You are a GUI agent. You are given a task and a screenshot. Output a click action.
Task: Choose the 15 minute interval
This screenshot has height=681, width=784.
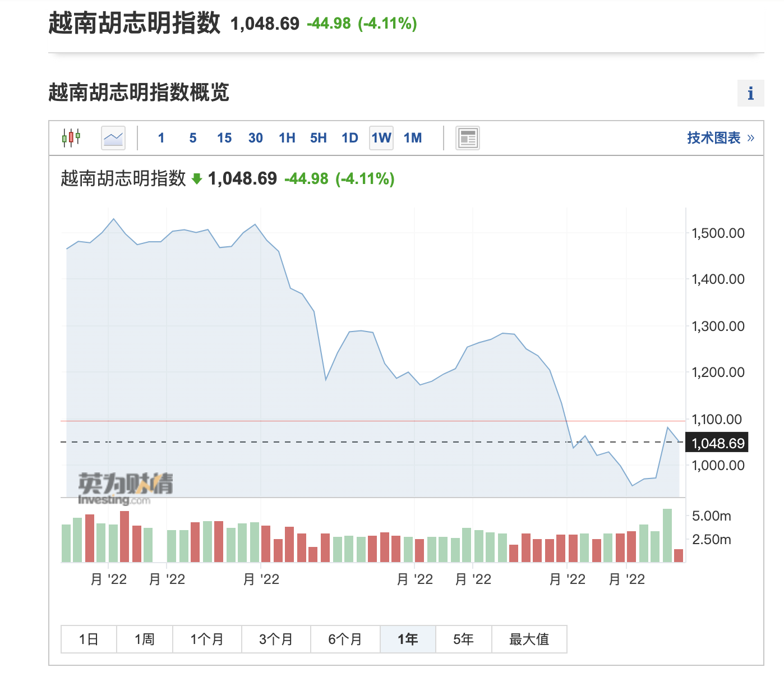(x=224, y=138)
